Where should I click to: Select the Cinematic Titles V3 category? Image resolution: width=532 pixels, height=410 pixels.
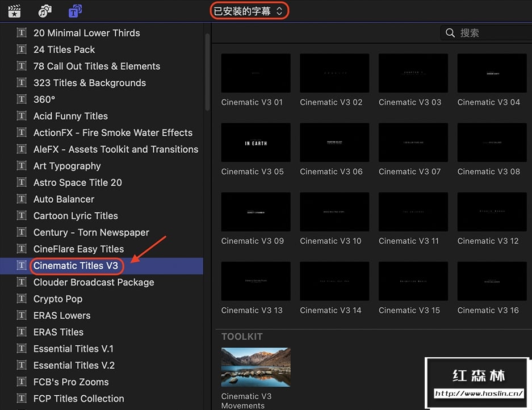[76, 265]
